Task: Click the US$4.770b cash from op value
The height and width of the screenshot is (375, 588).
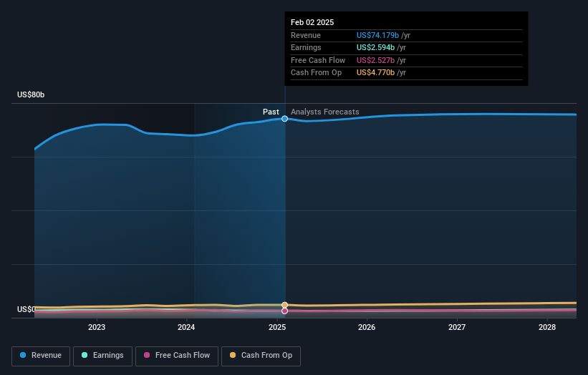Action: point(375,73)
